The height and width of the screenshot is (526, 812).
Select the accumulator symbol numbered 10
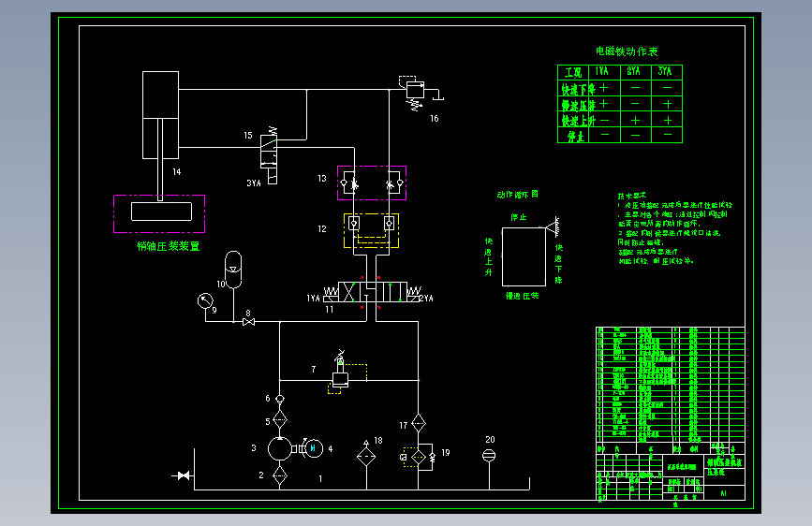coord(233,270)
